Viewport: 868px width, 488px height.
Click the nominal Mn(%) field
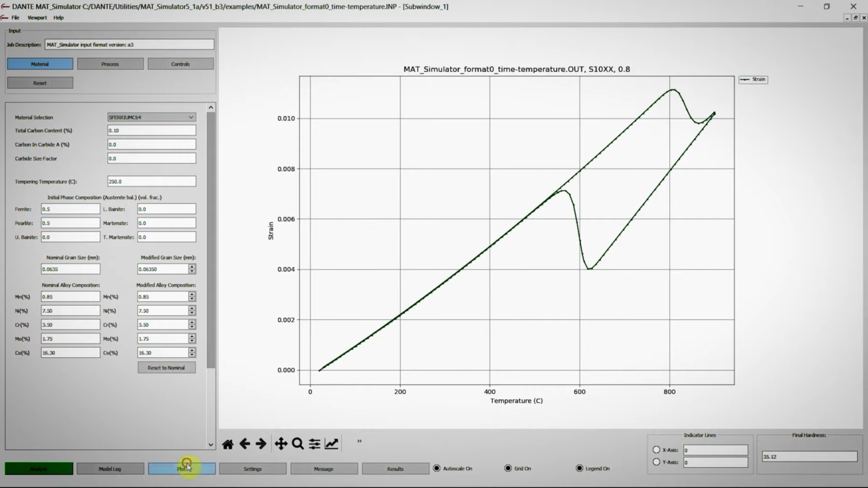[71, 297]
